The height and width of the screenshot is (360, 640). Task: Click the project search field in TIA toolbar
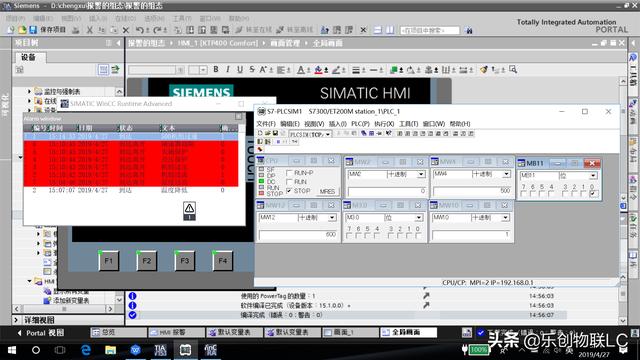click(429, 30)
